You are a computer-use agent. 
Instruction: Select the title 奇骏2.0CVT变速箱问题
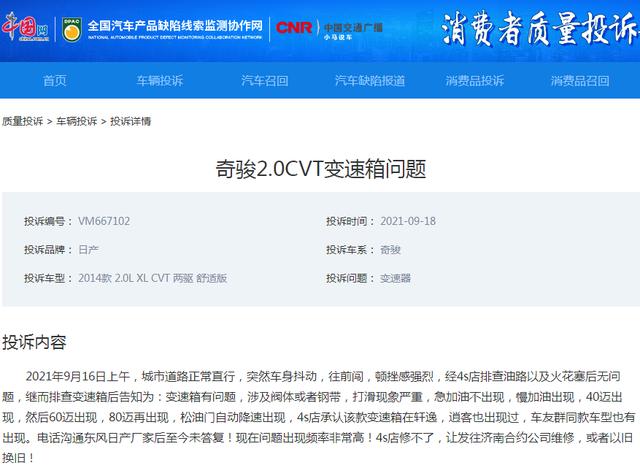(x=320, y=169)
